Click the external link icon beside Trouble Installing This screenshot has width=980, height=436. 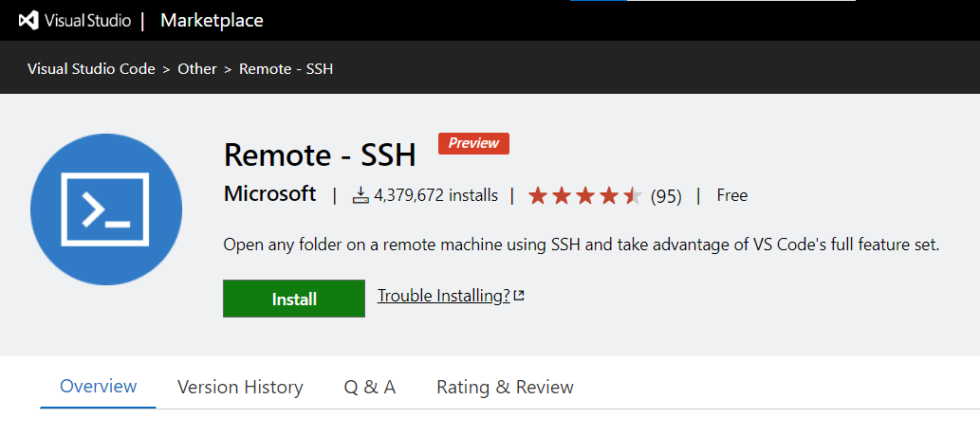point(519,296)
